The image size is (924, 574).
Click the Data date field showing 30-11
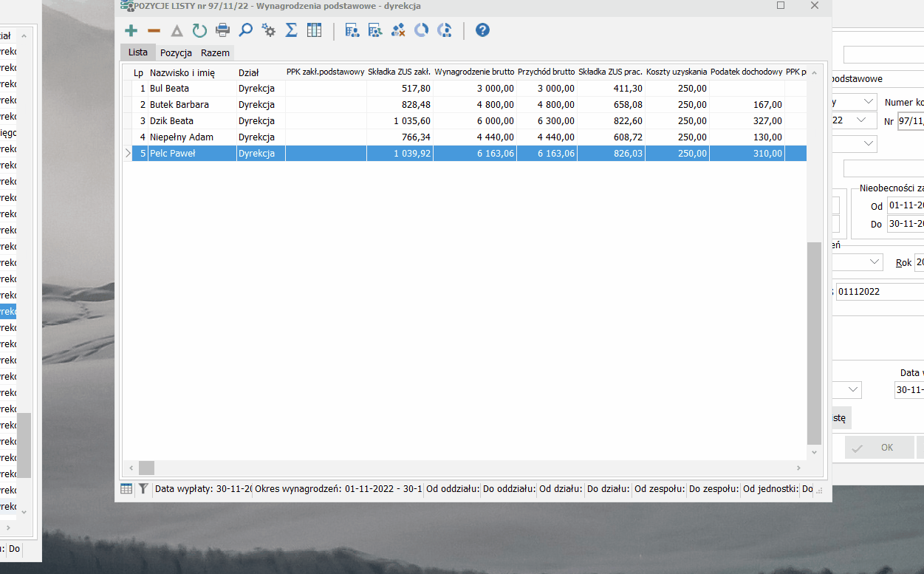(x=909, y=389)
